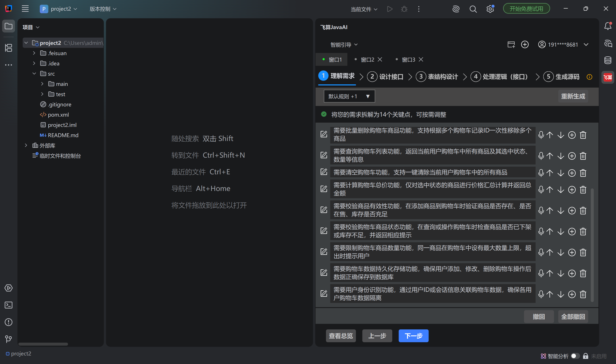Image resolution: width=616 pixels, height=364 pixels.
Task: Toggle the 智能分析 switch
Action: pos(575,356)
